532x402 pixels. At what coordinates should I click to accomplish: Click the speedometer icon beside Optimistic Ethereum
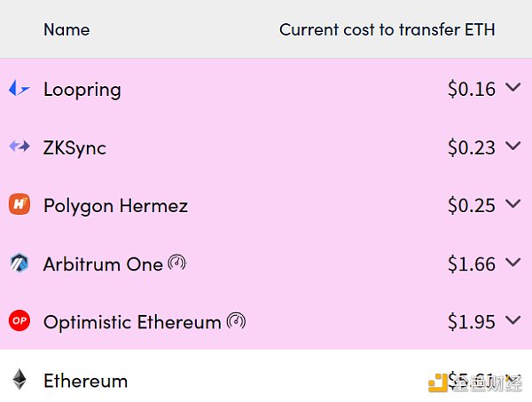236,320
